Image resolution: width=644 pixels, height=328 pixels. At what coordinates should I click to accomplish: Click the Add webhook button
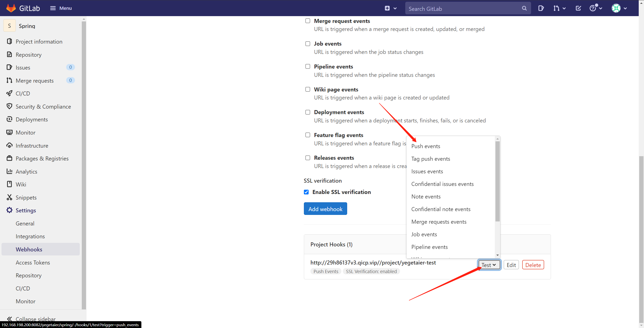point(325,209)
